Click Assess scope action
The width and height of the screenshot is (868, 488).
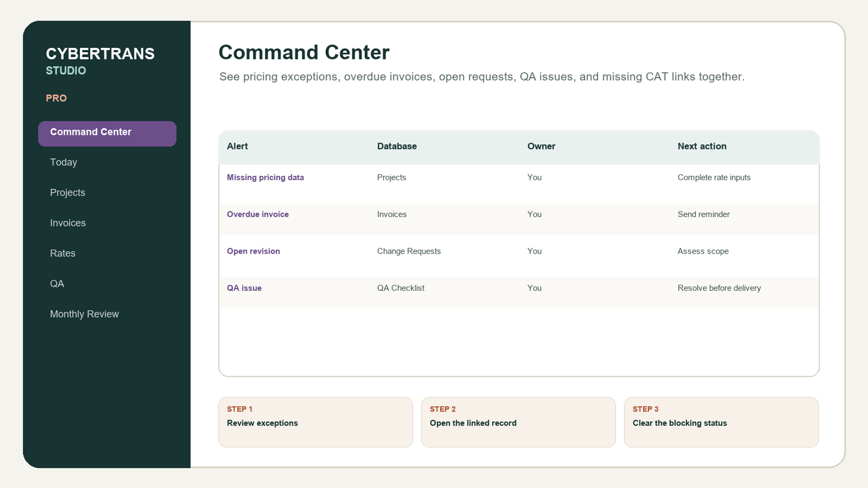coord(703,251)
